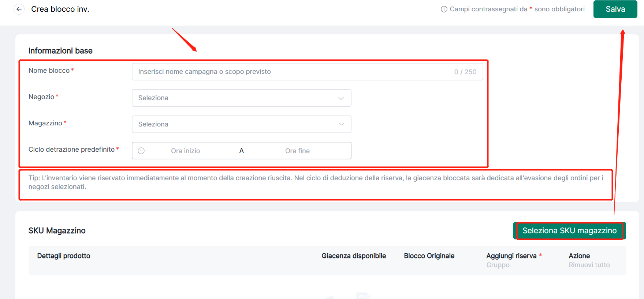Click the Magazzino dropdown chevron arrow
The image size is (644, 299).
pyautogui.click(x=341, y=124)
